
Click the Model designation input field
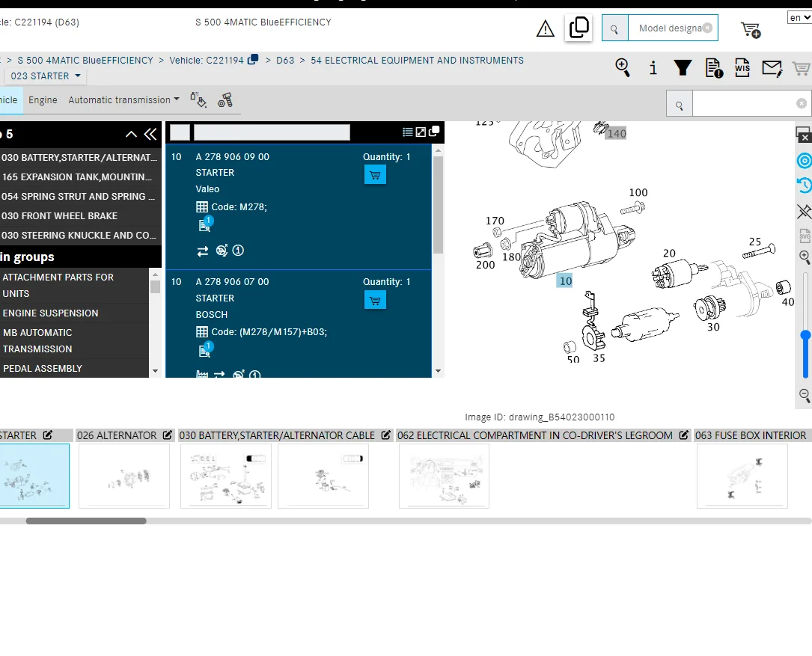(x=673, y=28)
